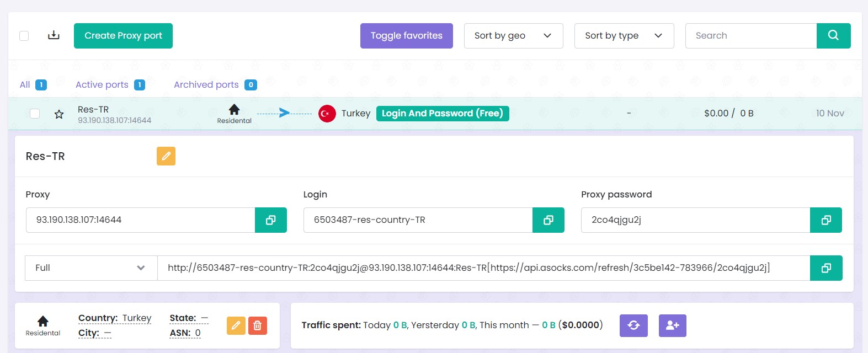Image resolution: width=868 pixels, height=353 pixels.
Task: Check the Res-TR row checkbox
Action: 35,114
